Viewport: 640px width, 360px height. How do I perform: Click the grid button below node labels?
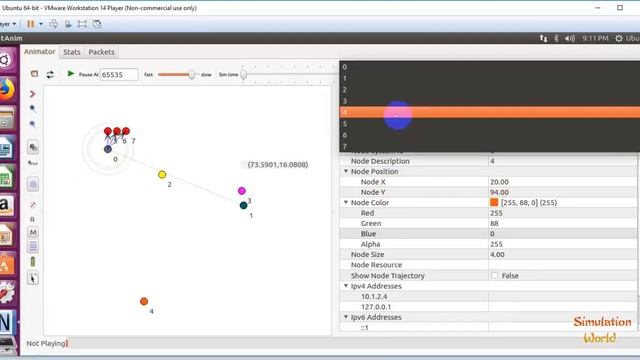[x=33, y=184]
